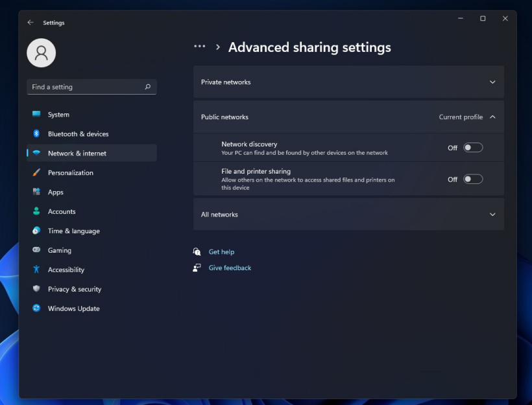This screenshot has width=532, height=405.
Task: Click the Windows Update sync icon
Action: click(36, 309)
